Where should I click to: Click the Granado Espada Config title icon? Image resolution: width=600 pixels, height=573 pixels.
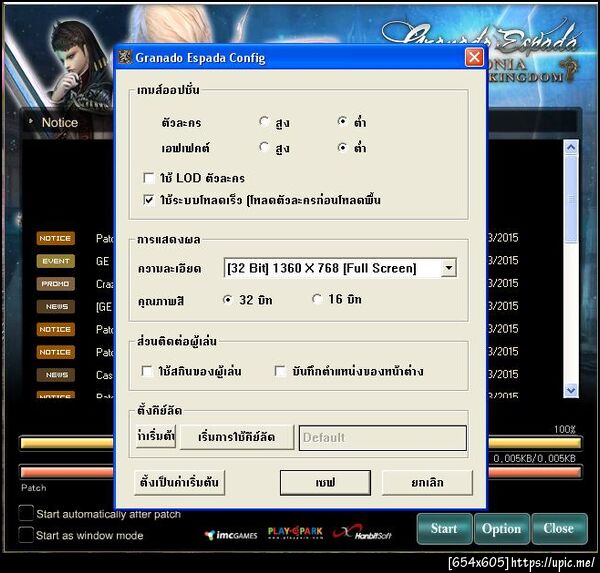click(125, 57)
